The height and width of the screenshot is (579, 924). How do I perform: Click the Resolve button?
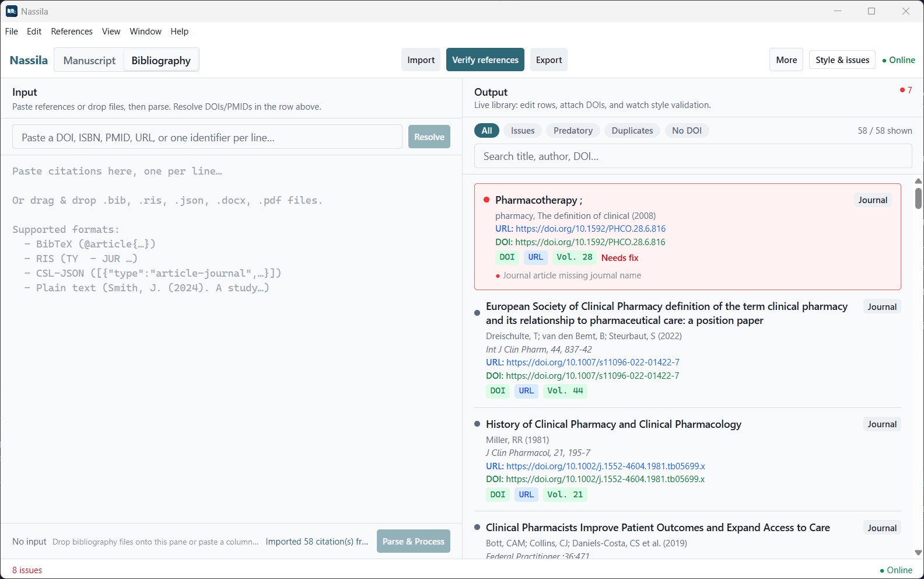coord(429,137)
